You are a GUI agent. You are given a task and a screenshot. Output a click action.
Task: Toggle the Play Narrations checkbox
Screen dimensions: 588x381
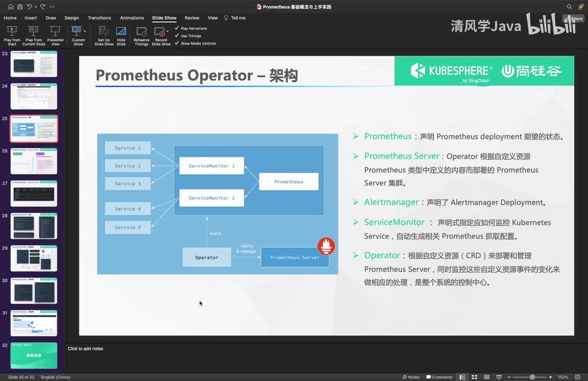(177, 28)
